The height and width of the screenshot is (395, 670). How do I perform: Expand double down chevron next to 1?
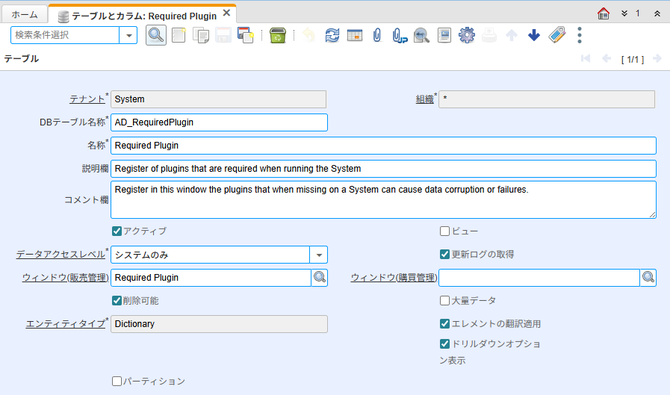point(624,14)
